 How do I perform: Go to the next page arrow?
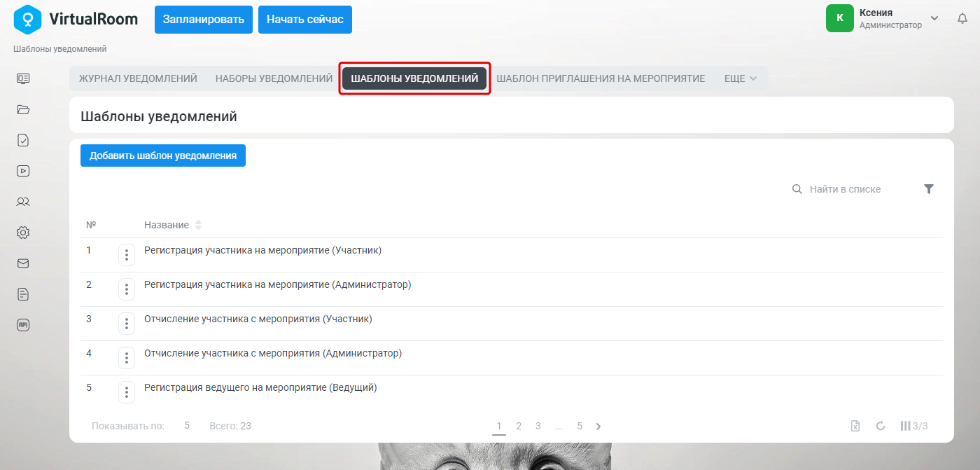598,426
